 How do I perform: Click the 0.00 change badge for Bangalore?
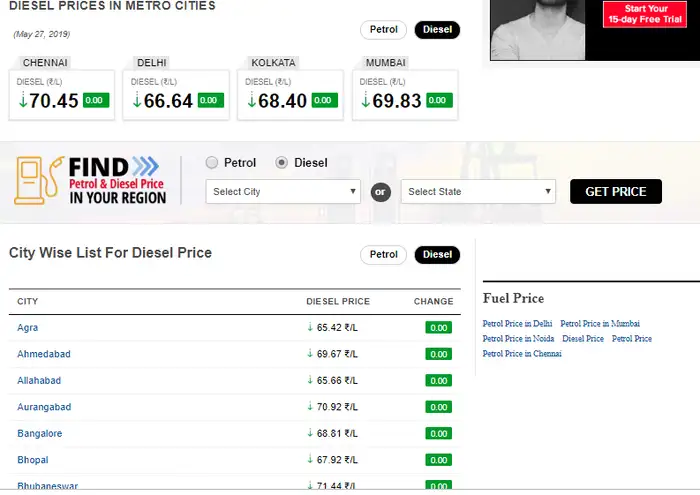coord(438,434)
